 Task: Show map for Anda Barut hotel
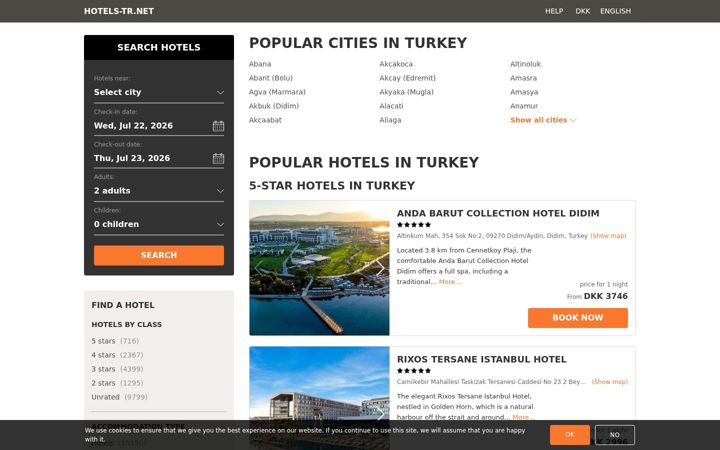coord(608,236)
